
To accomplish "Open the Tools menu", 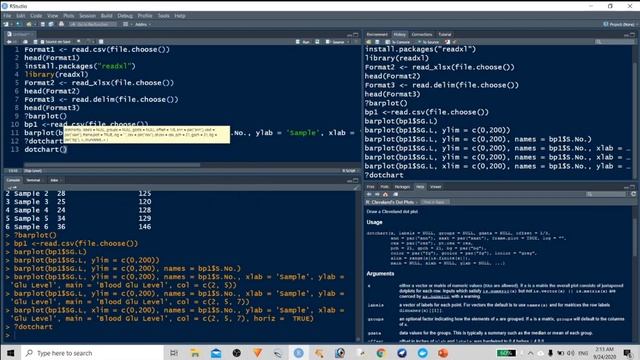I will [x=164, y=16].
